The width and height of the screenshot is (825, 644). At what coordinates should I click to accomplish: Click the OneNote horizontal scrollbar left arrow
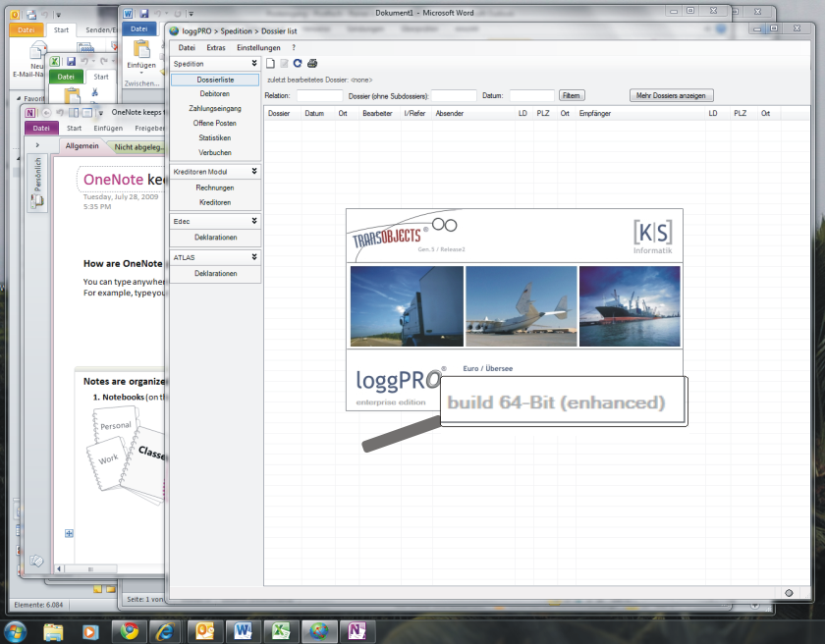60,568
